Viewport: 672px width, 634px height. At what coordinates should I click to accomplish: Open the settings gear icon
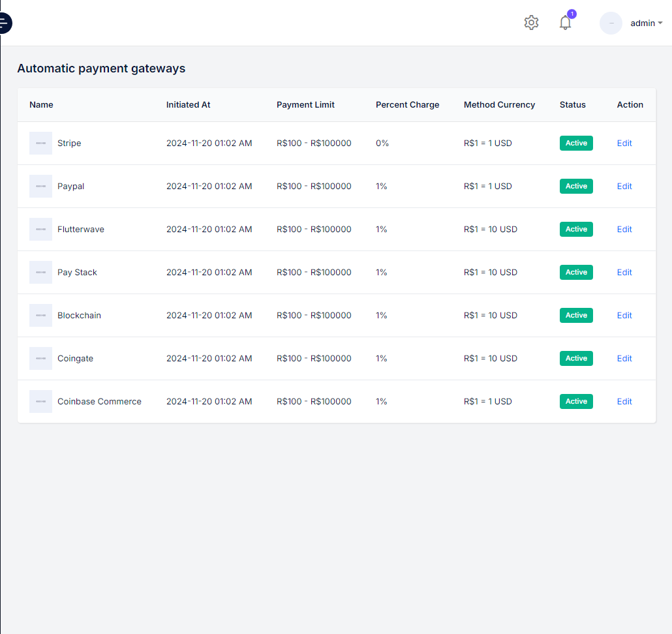[531, 23]
